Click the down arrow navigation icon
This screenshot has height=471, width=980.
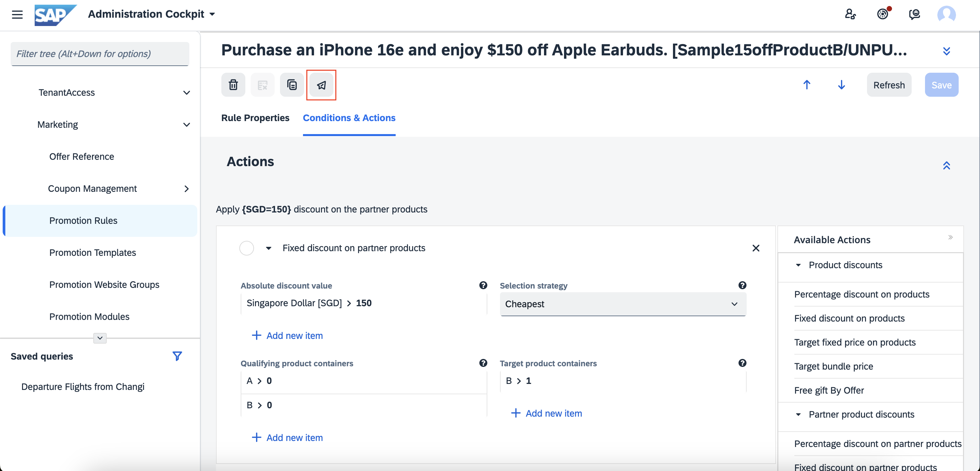(841, 85)
